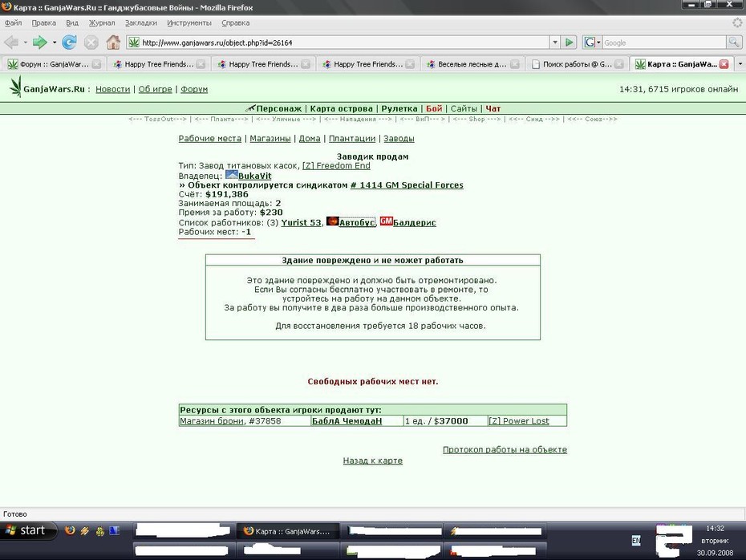Open worker Yurist 53 profile
Viewport: 746px width, 560px height.
[x=301, y=222]
